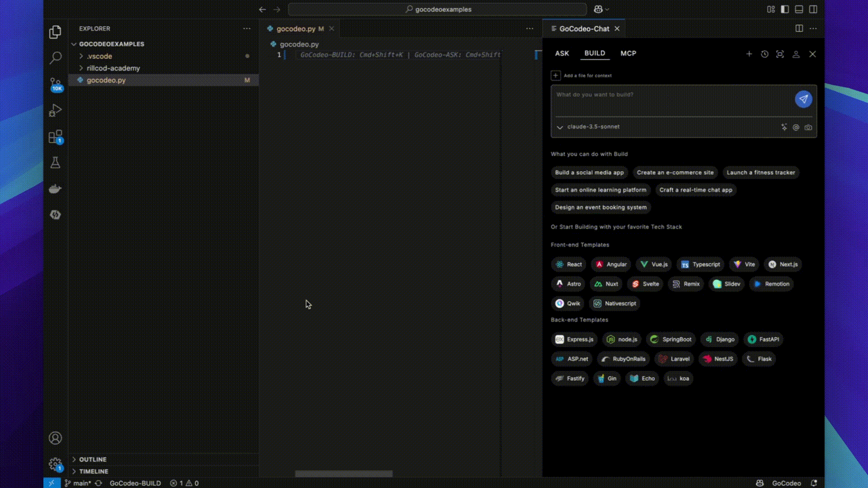This screenshot has width=868, height=488.
Task: Open the Extensions view icon
Action: [x=55, y=136]
